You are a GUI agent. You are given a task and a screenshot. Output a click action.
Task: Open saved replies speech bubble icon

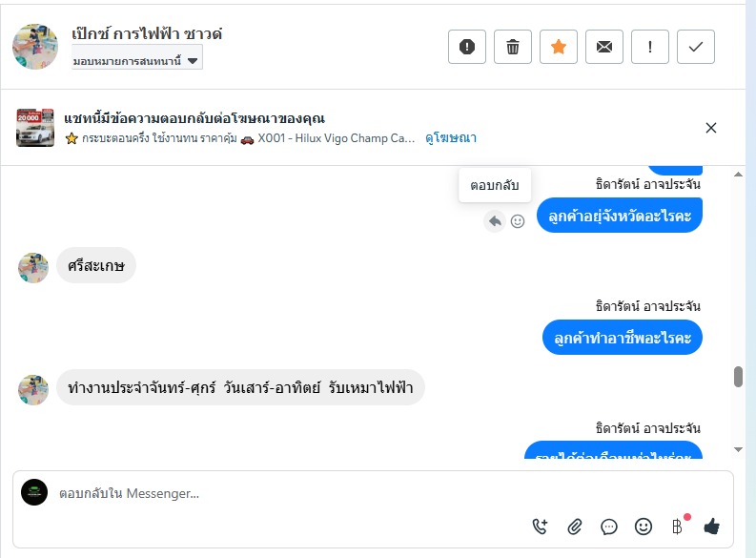pyautogui.click(x=609, y=526)
